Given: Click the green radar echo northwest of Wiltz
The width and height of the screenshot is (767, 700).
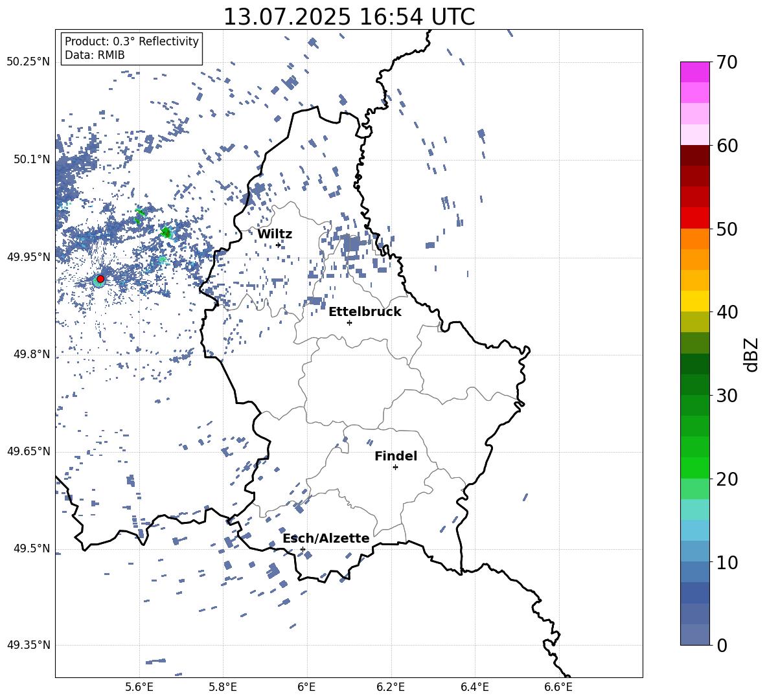Looking at the screenshot, I should pos(166,232).
